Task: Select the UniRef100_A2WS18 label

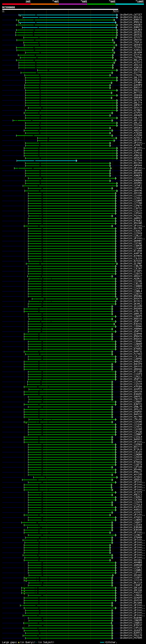Action: (131, 67)
